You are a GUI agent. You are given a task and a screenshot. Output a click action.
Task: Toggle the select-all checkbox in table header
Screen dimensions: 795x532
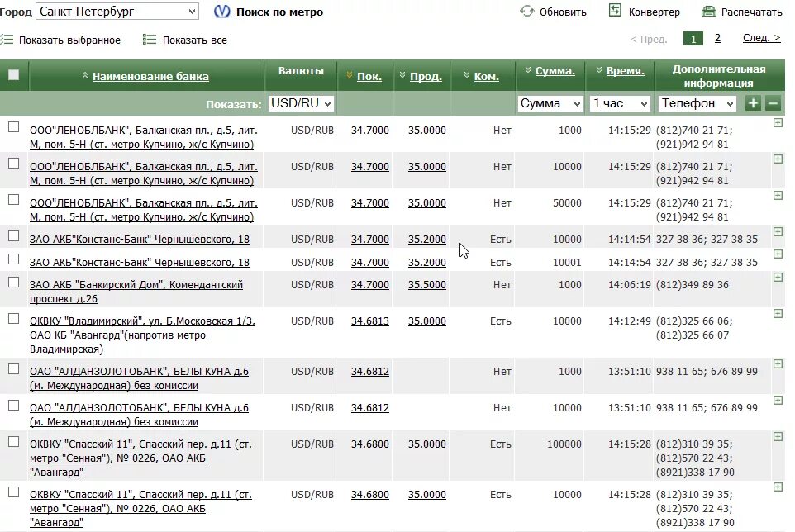pos(14,75)
